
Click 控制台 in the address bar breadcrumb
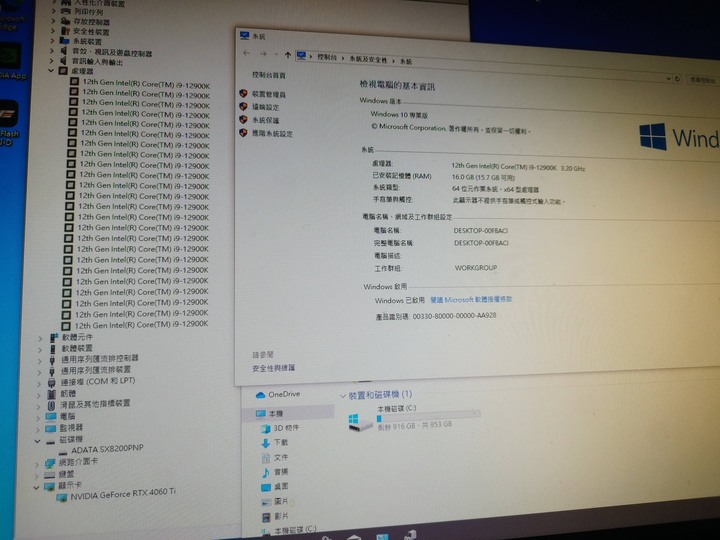point(327,58)
